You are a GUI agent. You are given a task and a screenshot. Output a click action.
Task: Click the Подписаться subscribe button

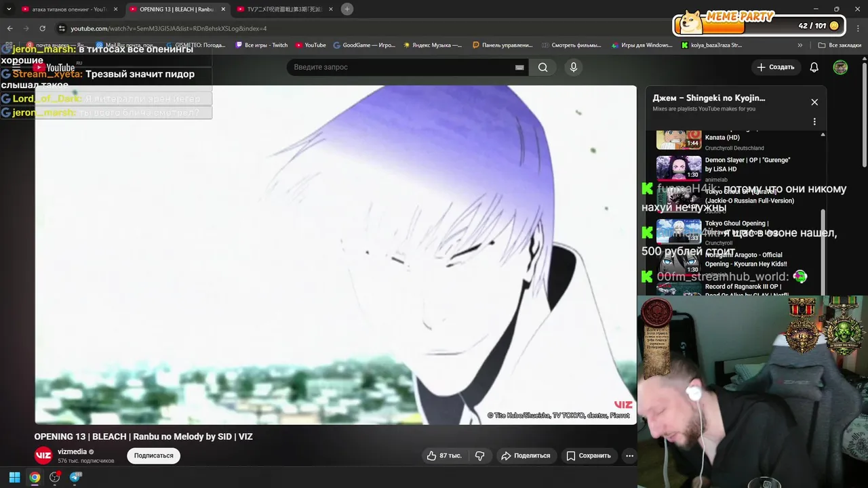[x=153, y=455]
